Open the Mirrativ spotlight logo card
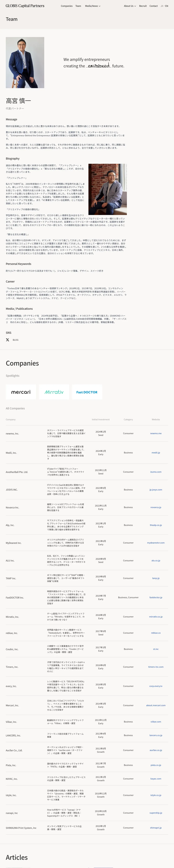Viewport: 174px width, 868px height. coord(54,392)
